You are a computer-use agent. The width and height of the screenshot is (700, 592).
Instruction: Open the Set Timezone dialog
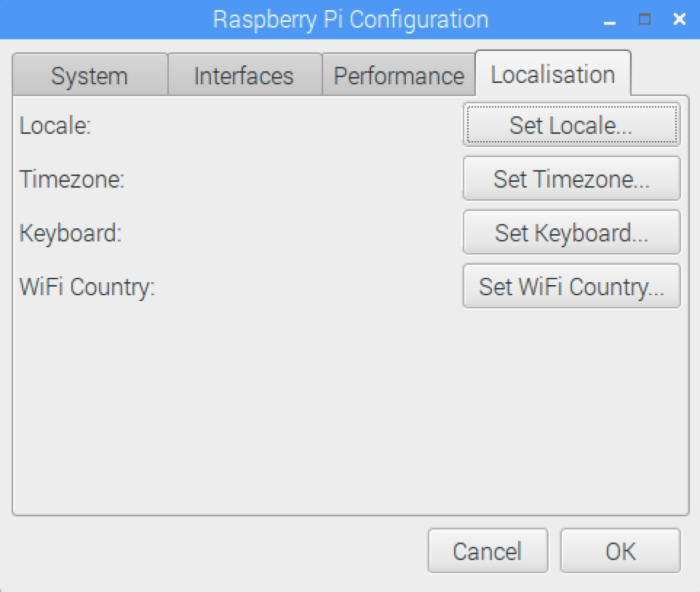571,179
